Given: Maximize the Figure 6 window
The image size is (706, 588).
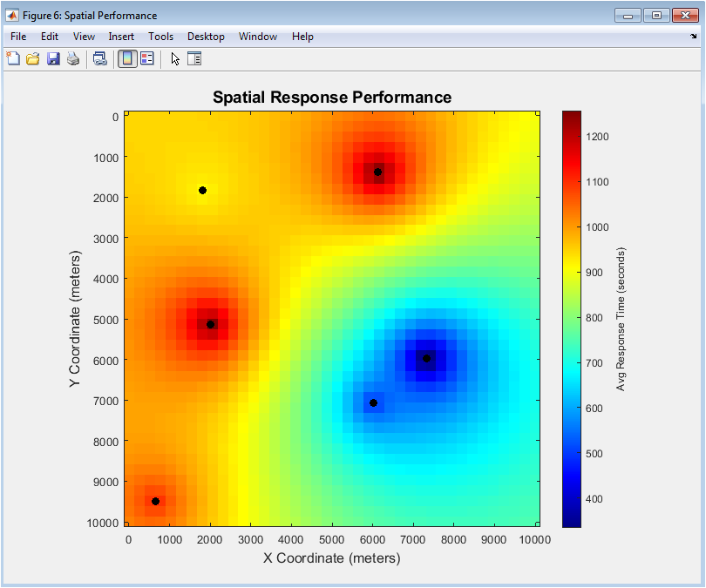Looking at the screenshot, I should point(656,15).
